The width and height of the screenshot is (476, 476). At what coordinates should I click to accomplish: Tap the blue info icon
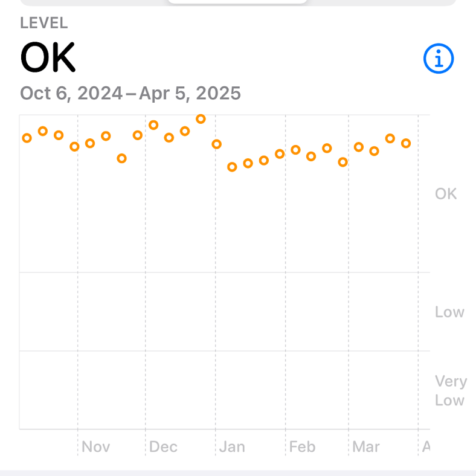[x=439, y=59]
